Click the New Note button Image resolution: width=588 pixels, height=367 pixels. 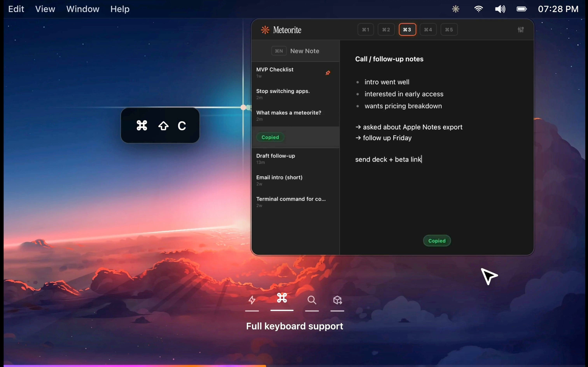click(x=296, y=51)
